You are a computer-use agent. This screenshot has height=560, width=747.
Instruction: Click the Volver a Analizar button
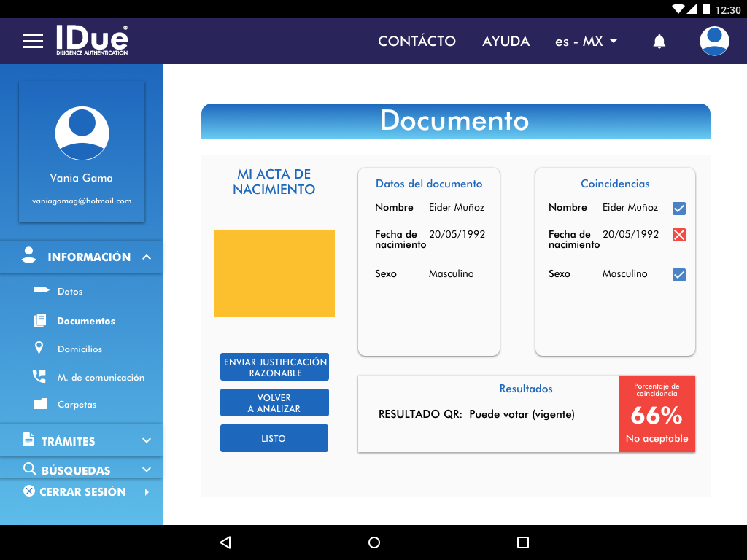274,402
